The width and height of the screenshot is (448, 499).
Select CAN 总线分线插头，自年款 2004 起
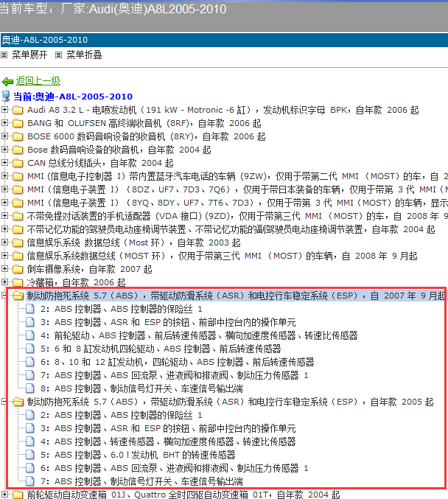[x=100, y=163]
